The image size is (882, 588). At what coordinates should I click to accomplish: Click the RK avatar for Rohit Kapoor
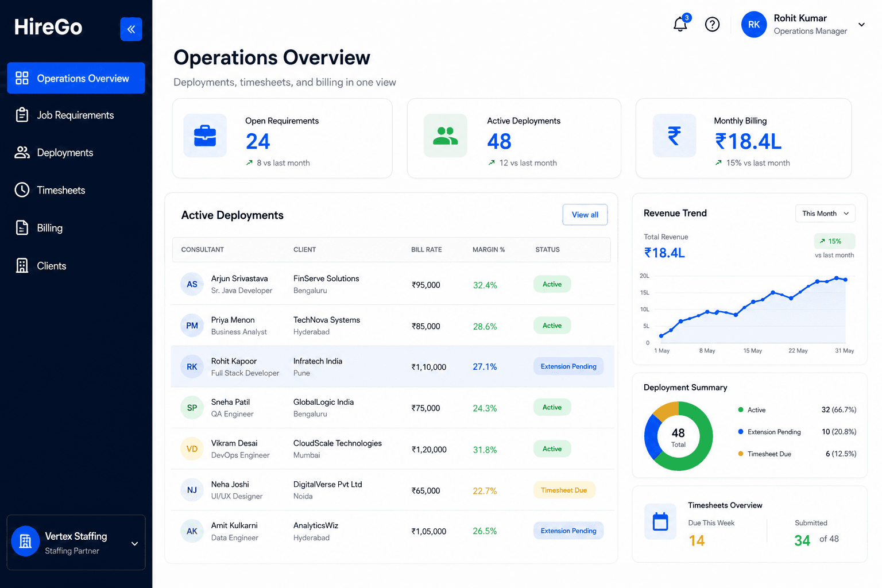(x=192, y=367)
